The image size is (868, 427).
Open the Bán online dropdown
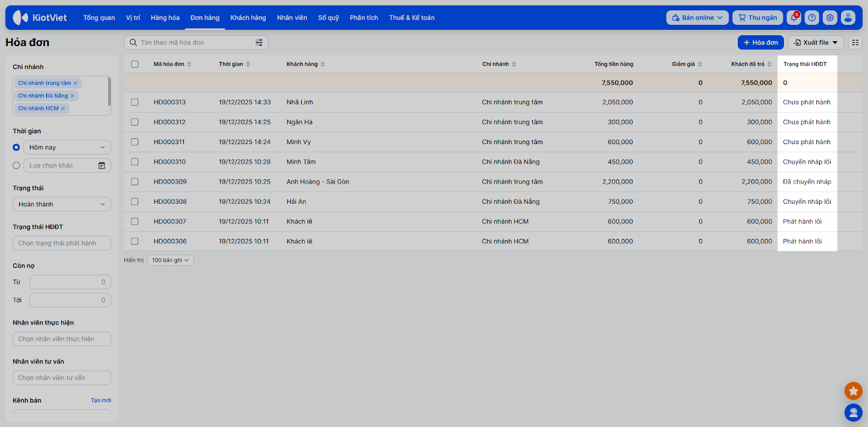click(x=697, y=18)
